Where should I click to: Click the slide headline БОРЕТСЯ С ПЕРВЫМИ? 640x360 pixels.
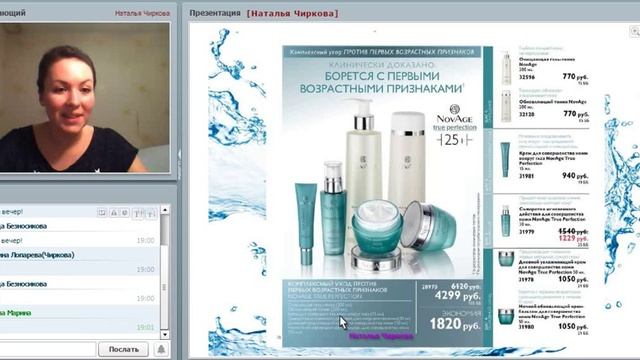[382, 76]
